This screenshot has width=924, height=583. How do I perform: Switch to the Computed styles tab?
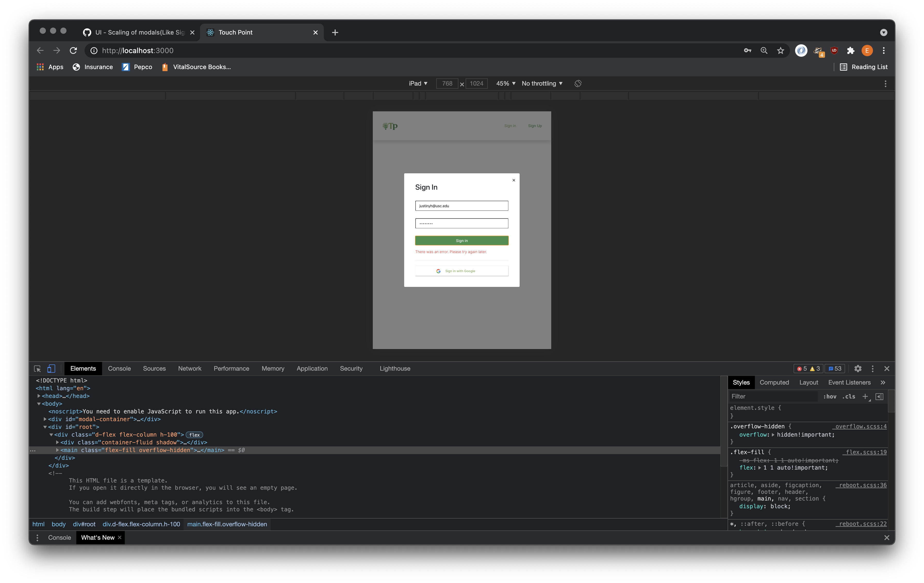tap(774, 382)
